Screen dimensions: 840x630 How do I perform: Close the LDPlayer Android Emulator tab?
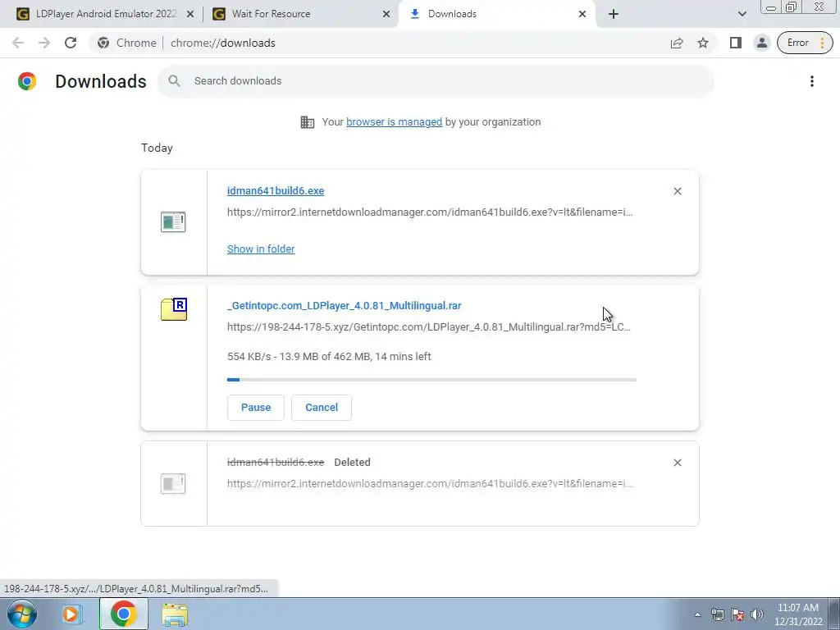[x=190, y=15]
